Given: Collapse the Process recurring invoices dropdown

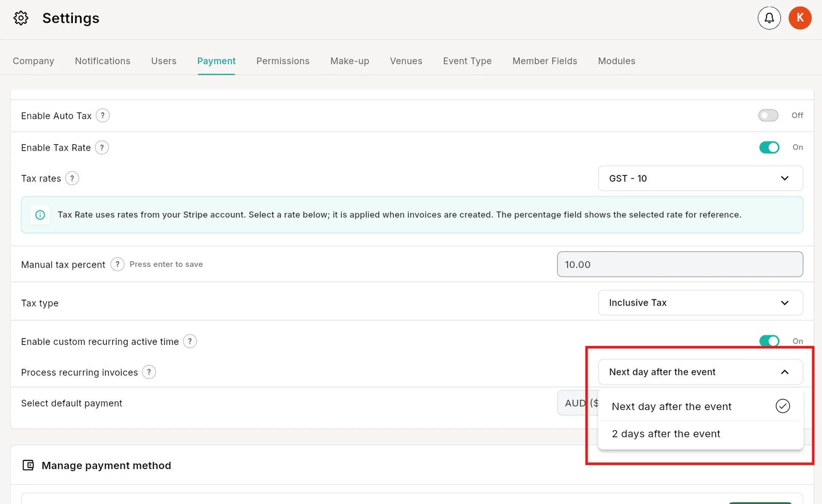Looking at the screenshot, I should click(x=700, y=372).
